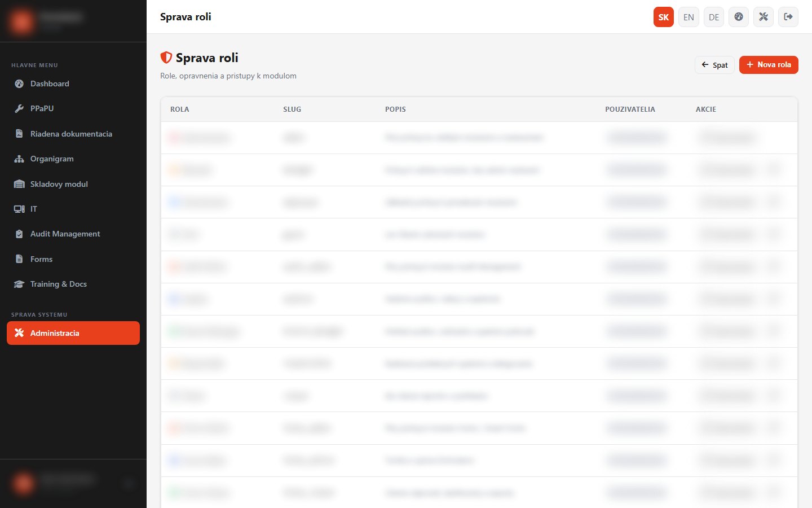Image resolution: width=812 pixels, height=508 pixels.
Task: Go back with the Spat button
Action: (x=714, y=65)
